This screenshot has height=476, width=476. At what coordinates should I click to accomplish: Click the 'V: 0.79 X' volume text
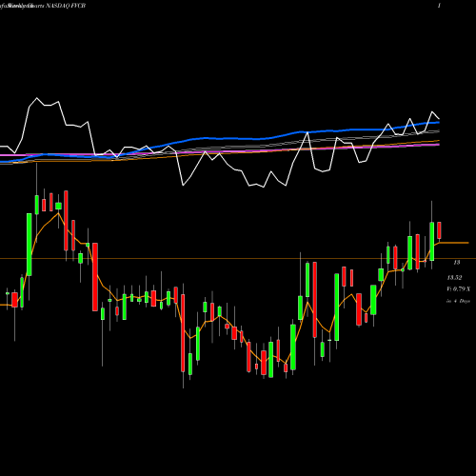[458, 289]
